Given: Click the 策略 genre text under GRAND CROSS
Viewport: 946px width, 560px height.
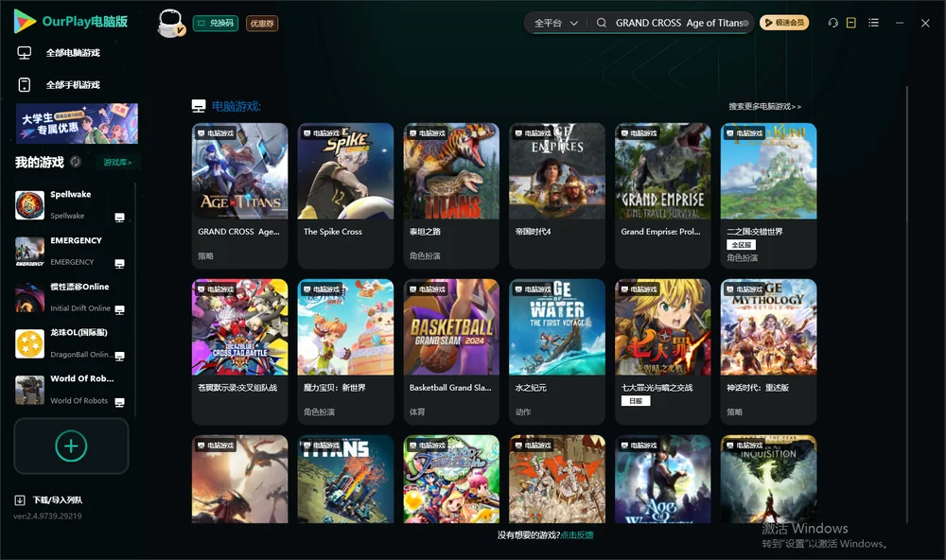Looking at the screenshot, I should pyautogui.click(x=205, y=255).
